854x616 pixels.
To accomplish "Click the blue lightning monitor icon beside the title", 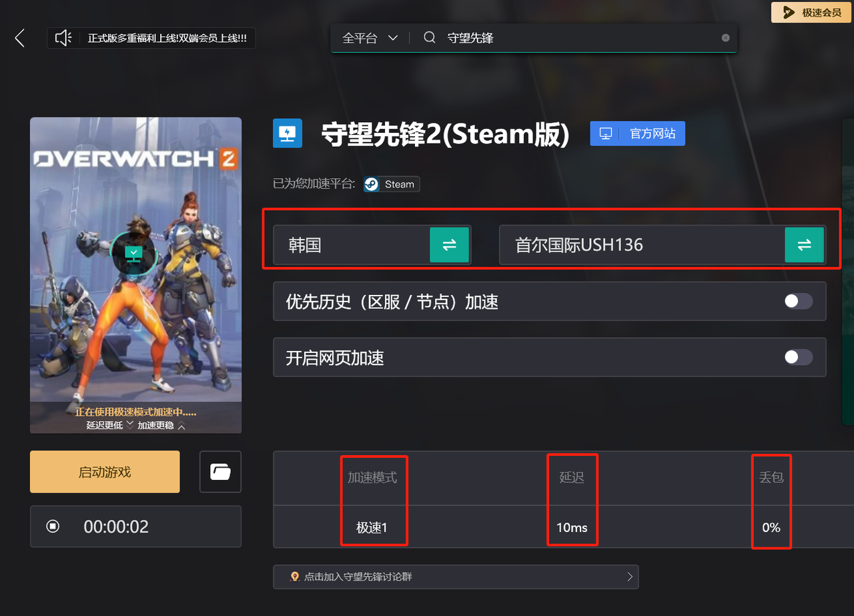I will (x=288, y=133).
